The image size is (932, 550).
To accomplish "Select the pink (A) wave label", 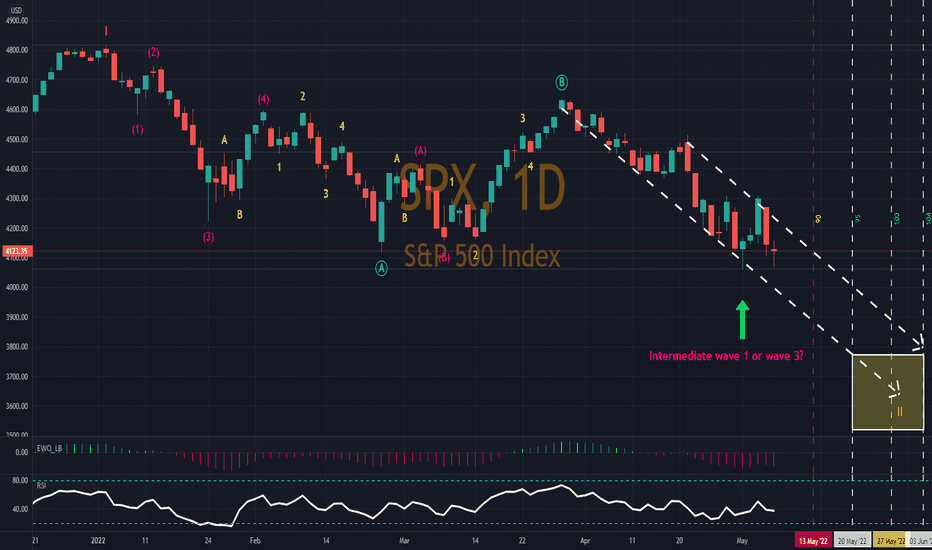I will click(421, 150).
